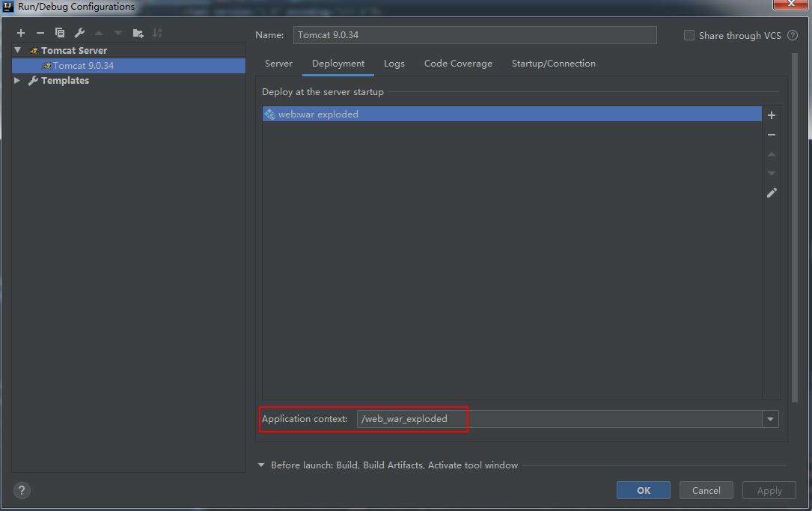Edit the selected artifact with pencil icon

coord(772,192)
